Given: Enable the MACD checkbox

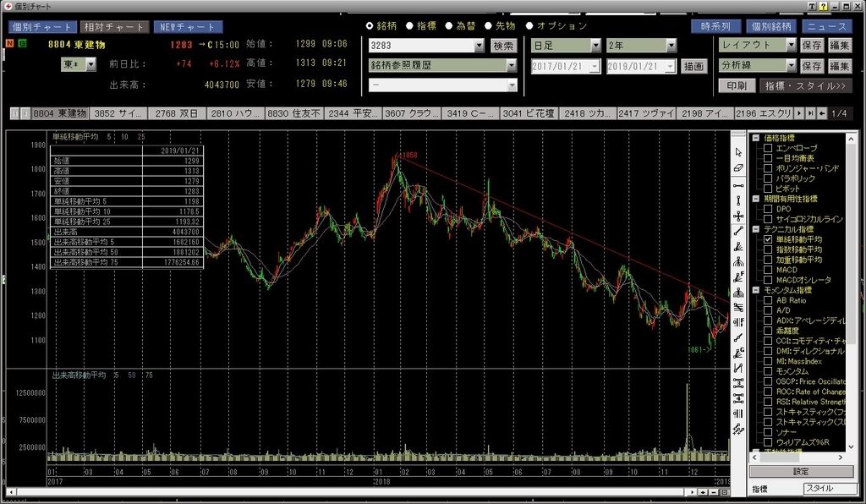Looking at the screenshot, I should (x=768, y=270).
